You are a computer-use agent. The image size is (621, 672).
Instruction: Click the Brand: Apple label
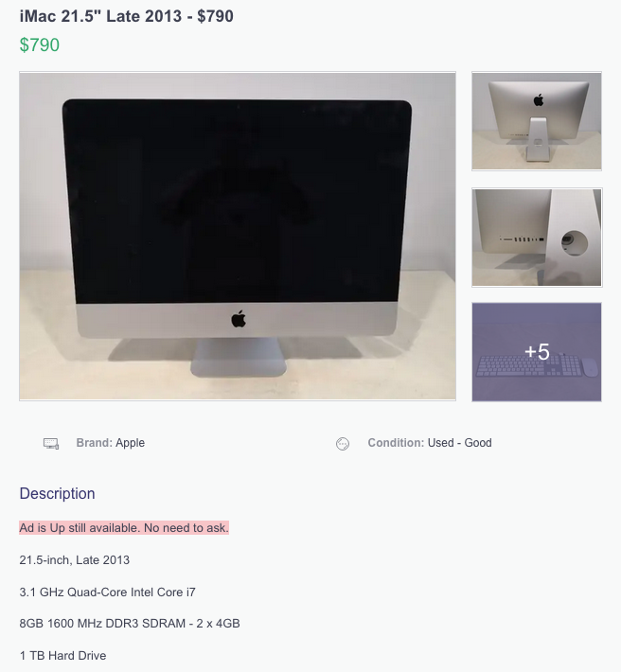pos(110,443)
